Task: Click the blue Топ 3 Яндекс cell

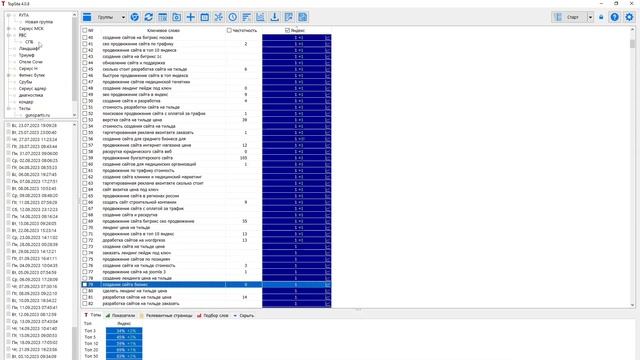Action: pyautogui.click(x=124, y=331)
